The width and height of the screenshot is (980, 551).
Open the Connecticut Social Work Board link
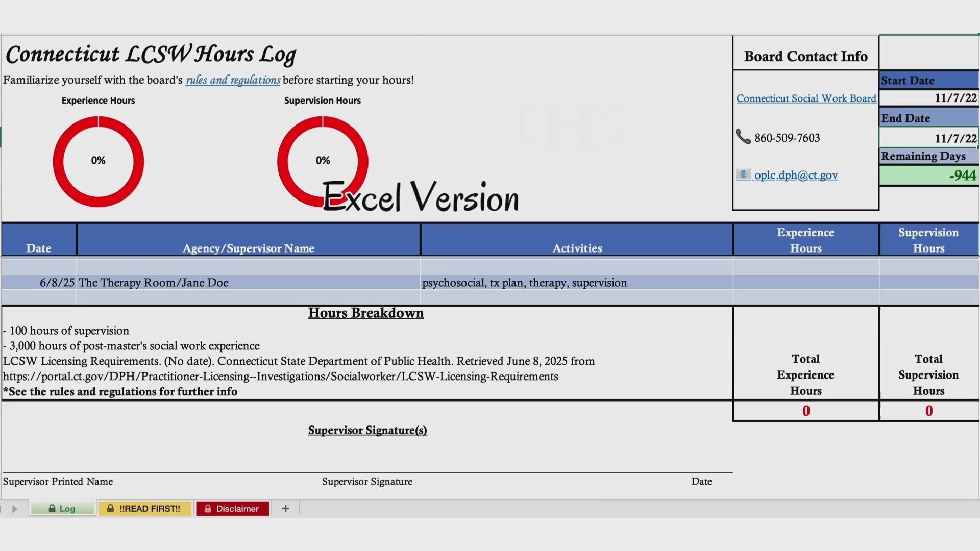pos(806,98)
